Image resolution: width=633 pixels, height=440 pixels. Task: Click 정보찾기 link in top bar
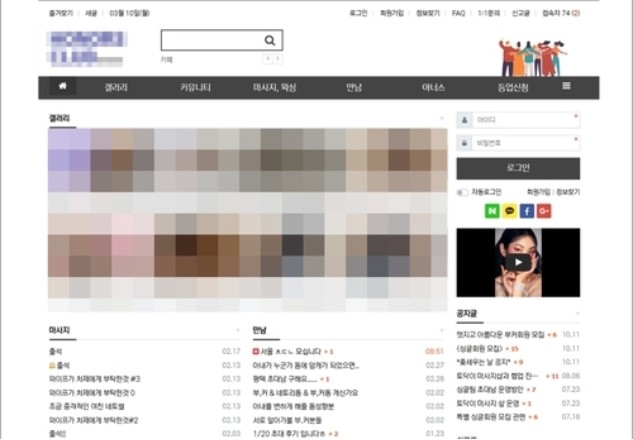point(428,13)
